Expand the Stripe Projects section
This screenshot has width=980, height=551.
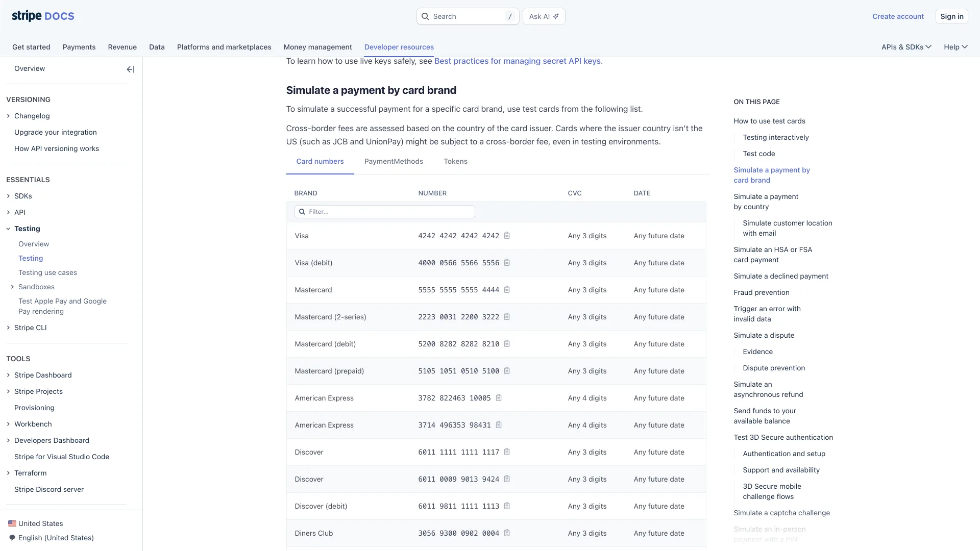8,391
